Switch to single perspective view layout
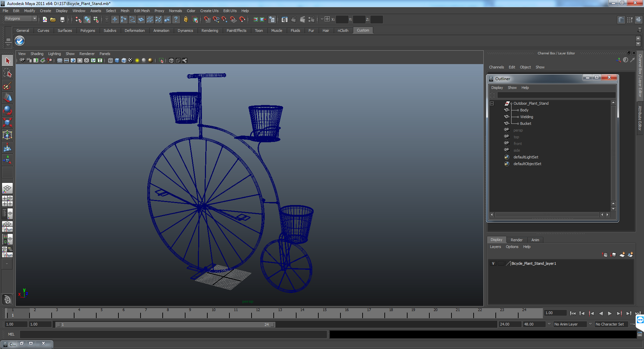Image resolution: width=644 pixels, height=349 pixels. click(x=7, y=188)
